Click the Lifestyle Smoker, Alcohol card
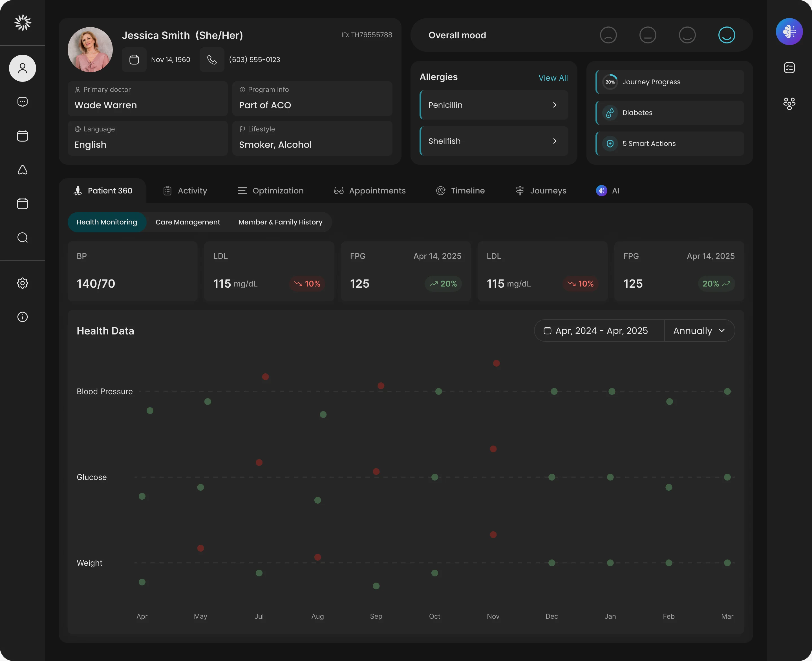 click(312, 138)
